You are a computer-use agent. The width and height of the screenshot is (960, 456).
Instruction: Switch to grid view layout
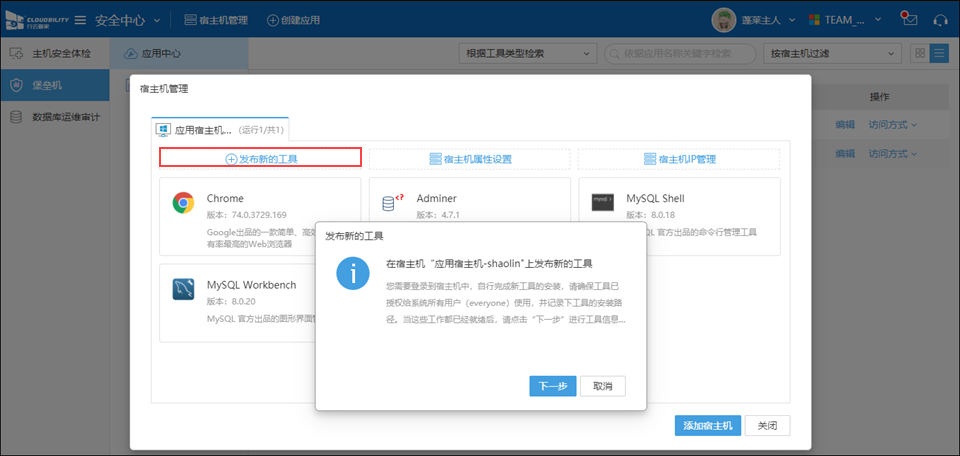(920, 53)
